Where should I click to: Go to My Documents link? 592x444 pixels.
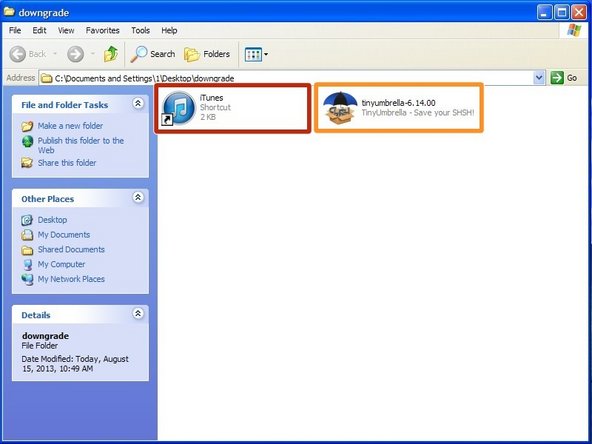click(64, 234)
